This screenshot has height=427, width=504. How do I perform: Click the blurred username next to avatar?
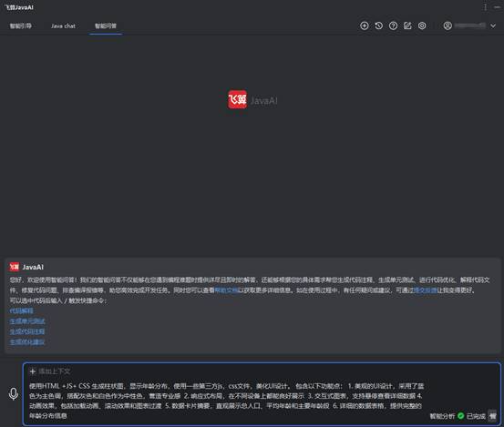click(x=469, y=25)
